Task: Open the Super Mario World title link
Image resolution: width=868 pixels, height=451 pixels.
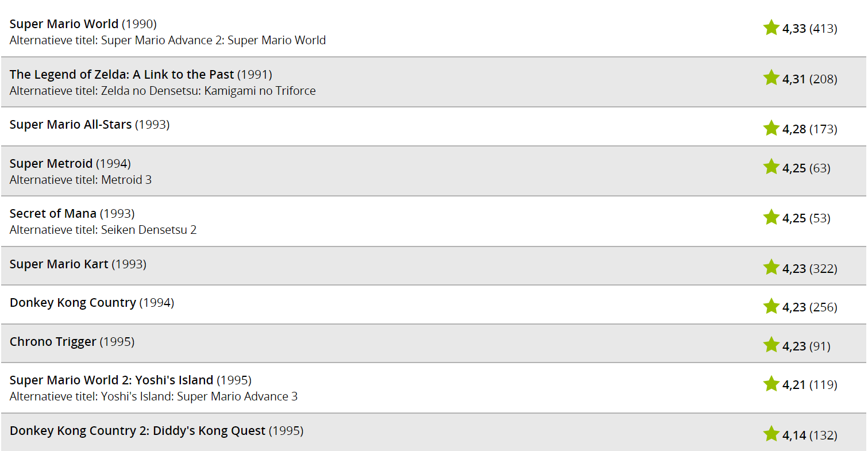Action: pos(64,24)
